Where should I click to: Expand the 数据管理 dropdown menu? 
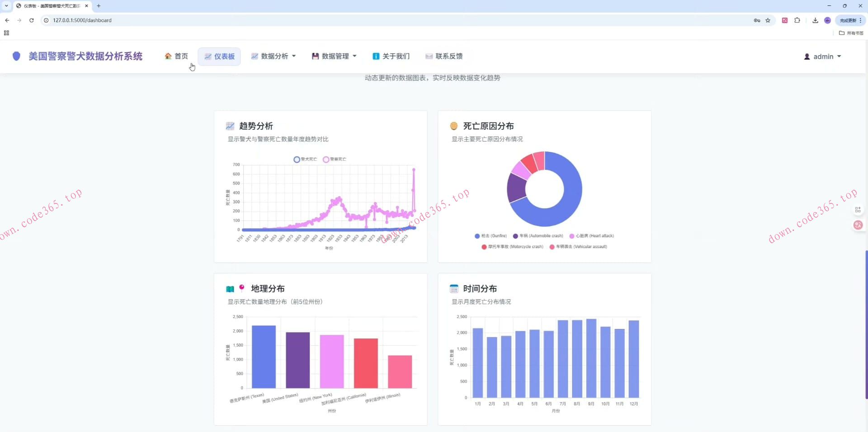pyautogui.click(x=334, y=56)
